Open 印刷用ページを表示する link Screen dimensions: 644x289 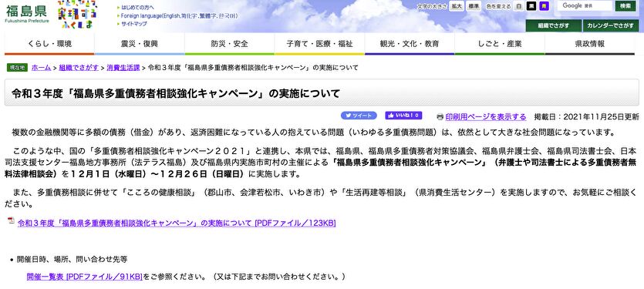coord(486,117)
